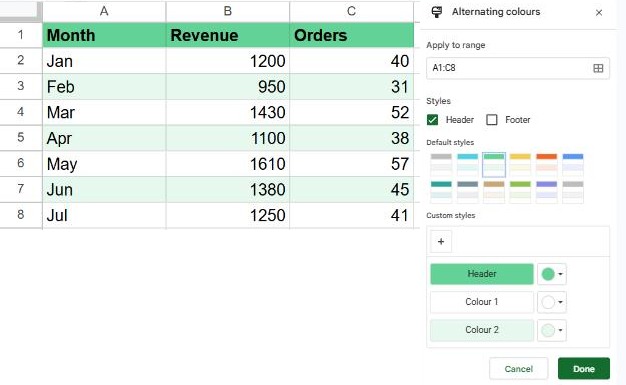
Task: Select row 1 header
Action: click(x=21, y=35)
